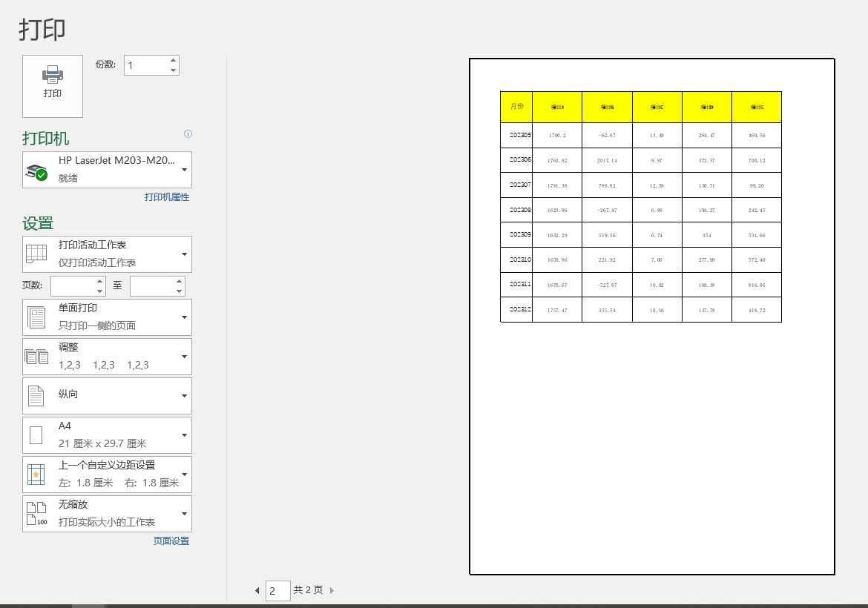
Task: Increment the ending page number
Action: 179,282
